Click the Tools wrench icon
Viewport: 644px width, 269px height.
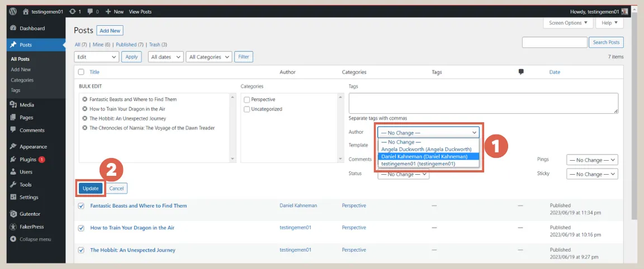tap(13, 185)
